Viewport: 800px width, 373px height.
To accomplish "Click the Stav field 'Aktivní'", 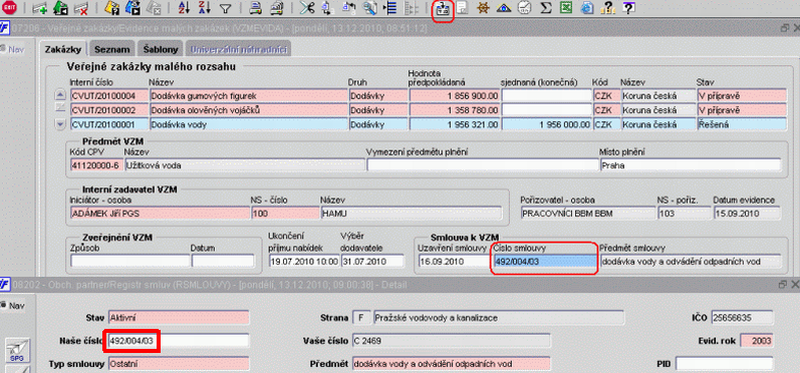I will tap(179, 318).
